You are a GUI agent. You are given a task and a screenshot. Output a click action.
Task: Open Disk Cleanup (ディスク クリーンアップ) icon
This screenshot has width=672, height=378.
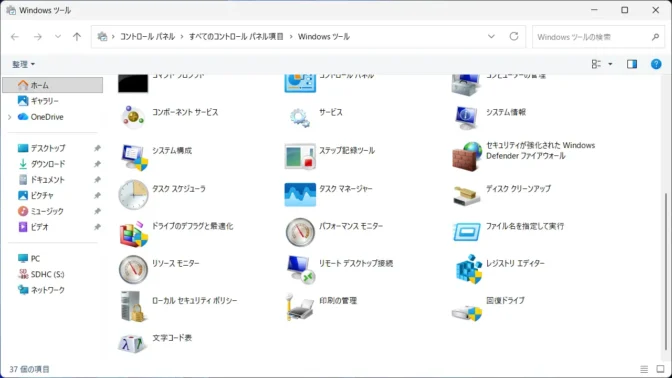pyautogui.click(x=466, y=195)
